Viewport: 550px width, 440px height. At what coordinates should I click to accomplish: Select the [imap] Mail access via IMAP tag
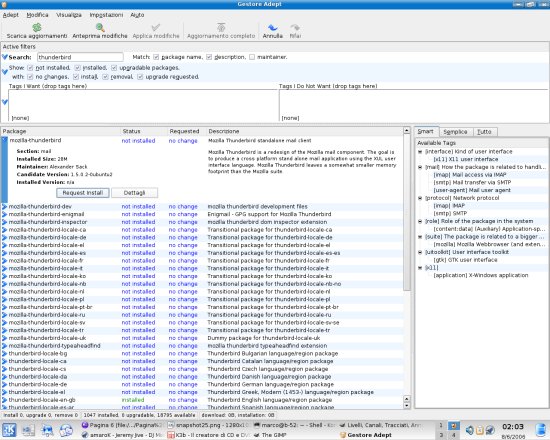[470, 175]
